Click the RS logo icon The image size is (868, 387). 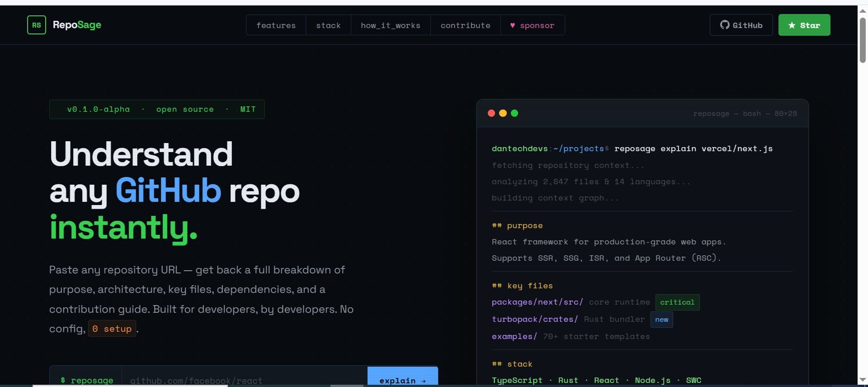36,25
